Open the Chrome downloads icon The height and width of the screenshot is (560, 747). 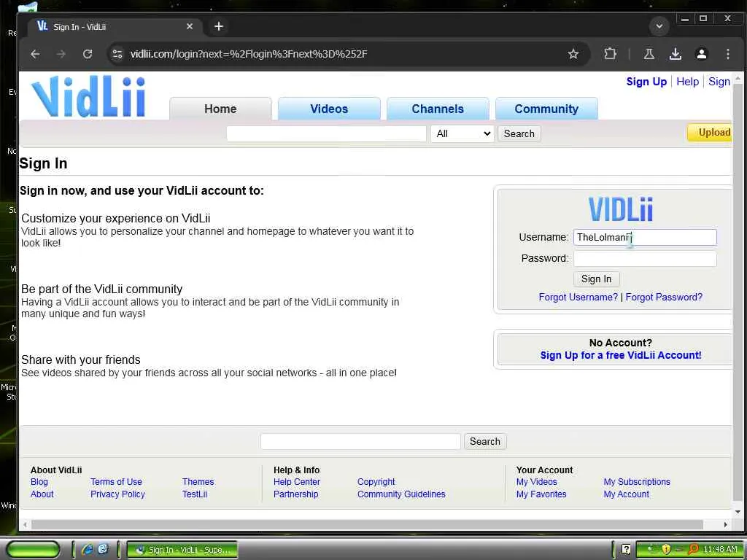coord(675,54)
